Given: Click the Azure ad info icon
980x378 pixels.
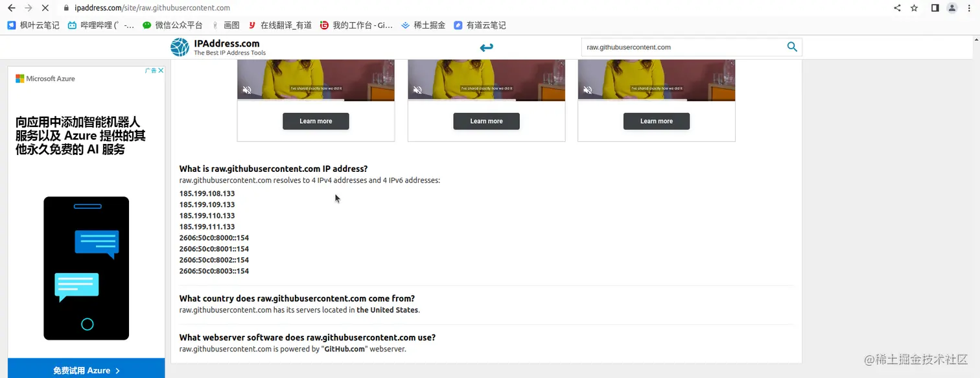Looking at the screenshot, I should pyautogui.click(x=150, y=70).
